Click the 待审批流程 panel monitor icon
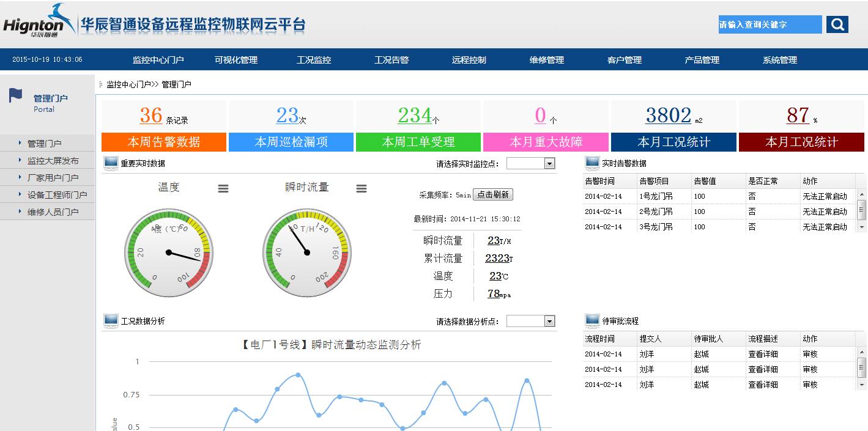 tap(591, 320)
